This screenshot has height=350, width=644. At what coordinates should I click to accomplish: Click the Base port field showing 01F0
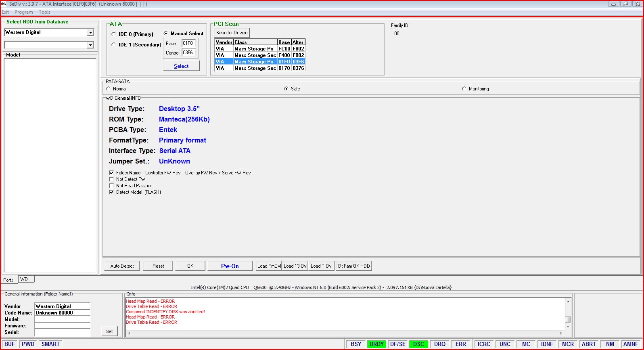pyautogui.click(x=188, y=43)
